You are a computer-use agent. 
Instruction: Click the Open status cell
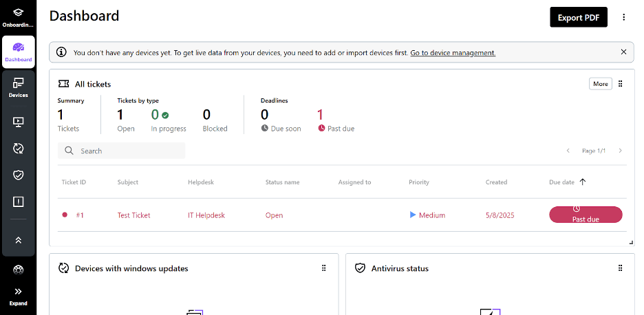pyautogui.click(x=274, y=215)
